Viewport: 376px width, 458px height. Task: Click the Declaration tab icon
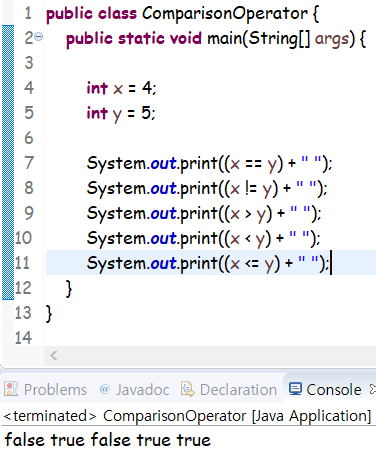coord(188,389)
